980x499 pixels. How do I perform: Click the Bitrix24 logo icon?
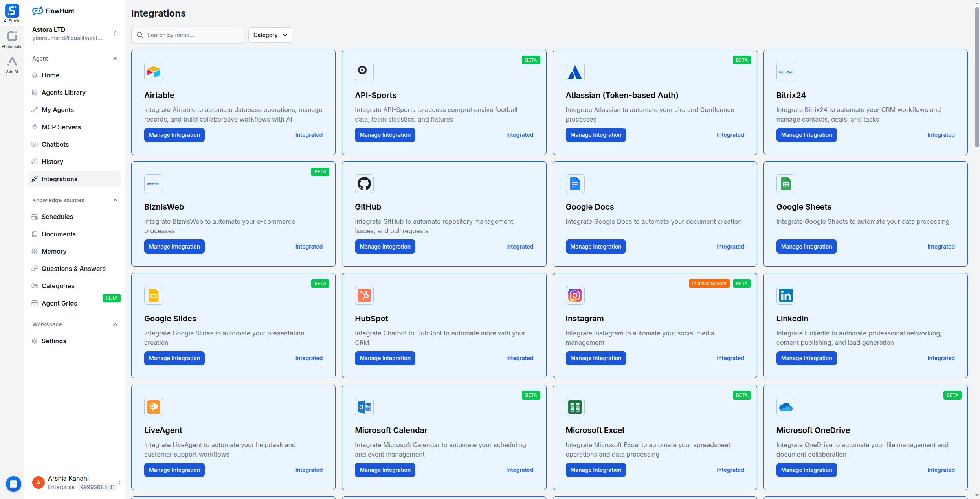pyautogui.click(x=786, y=72)
